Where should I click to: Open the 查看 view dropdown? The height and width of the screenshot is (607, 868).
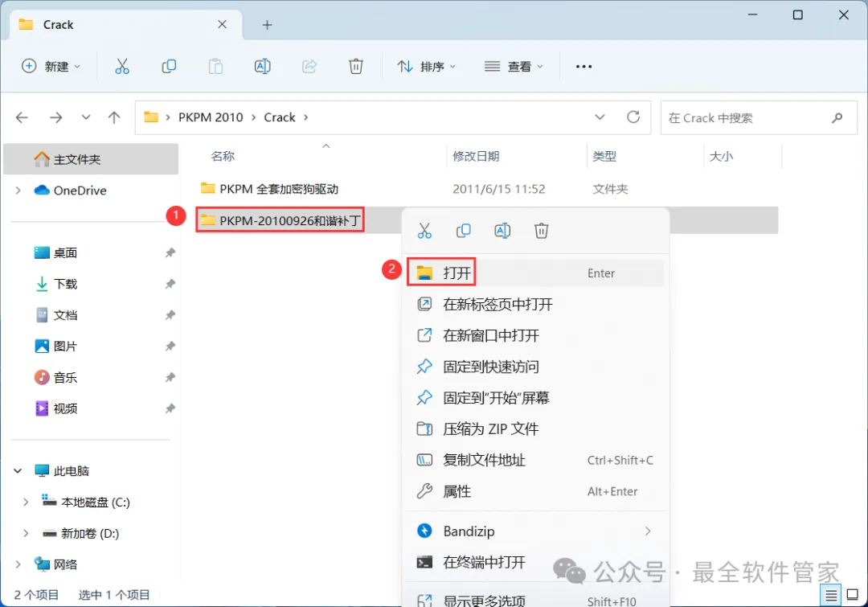coord(514,67)
